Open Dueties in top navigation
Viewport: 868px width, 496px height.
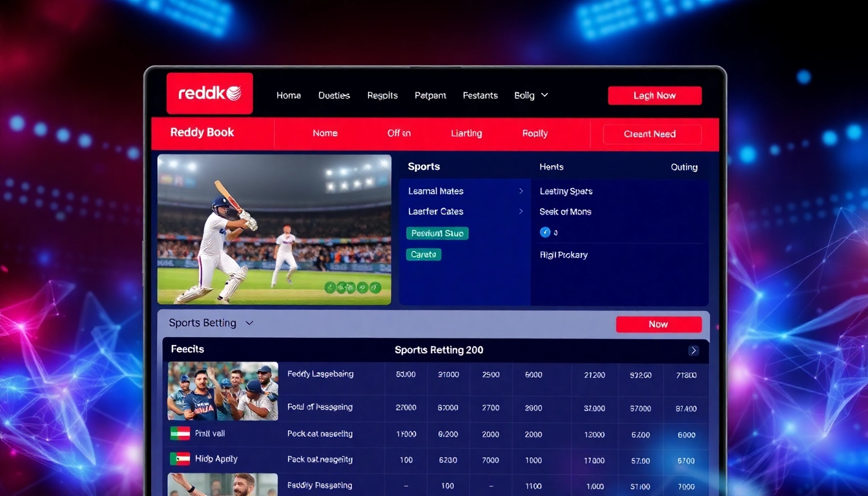[334, 95]
